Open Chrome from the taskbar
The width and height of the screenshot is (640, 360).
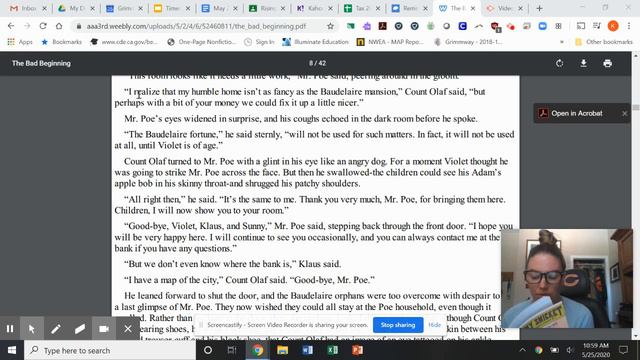(x=257, y=350)
